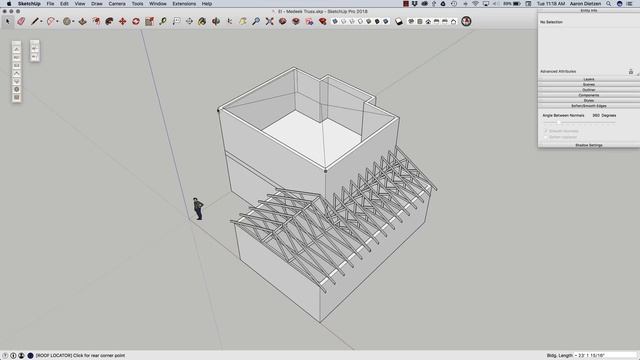
Task: Select the Scale tool
Action: (149, 21)
